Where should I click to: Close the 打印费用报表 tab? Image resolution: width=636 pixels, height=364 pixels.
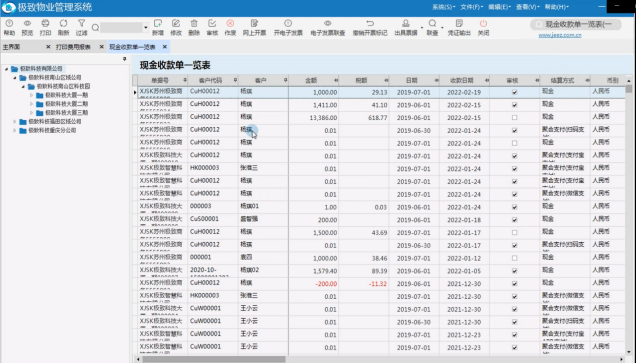(x=101, y=47)
